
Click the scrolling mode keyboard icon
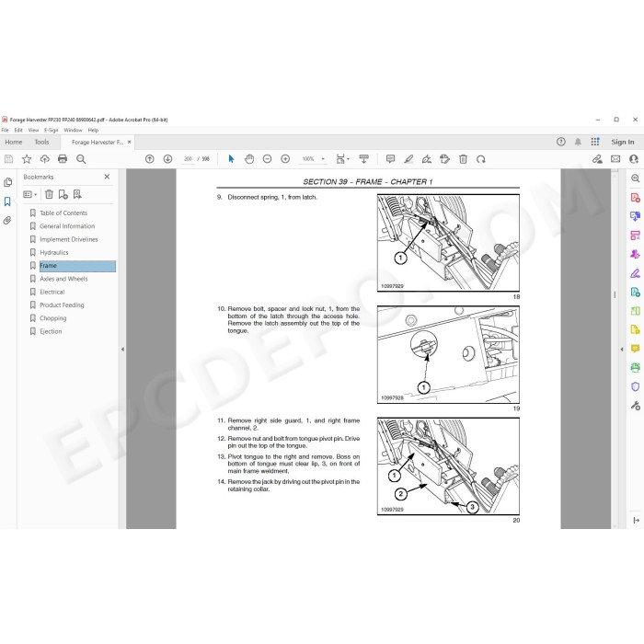coord(364,159)
